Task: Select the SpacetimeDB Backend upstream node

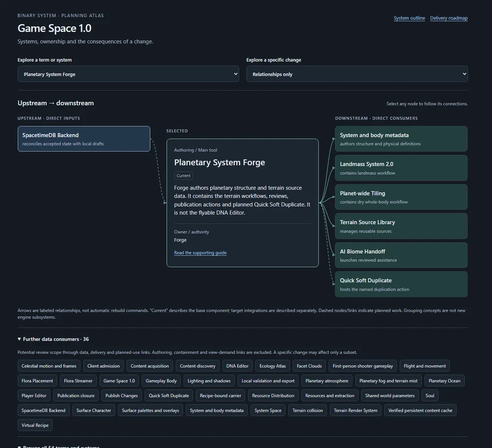Action: (84, 139)
